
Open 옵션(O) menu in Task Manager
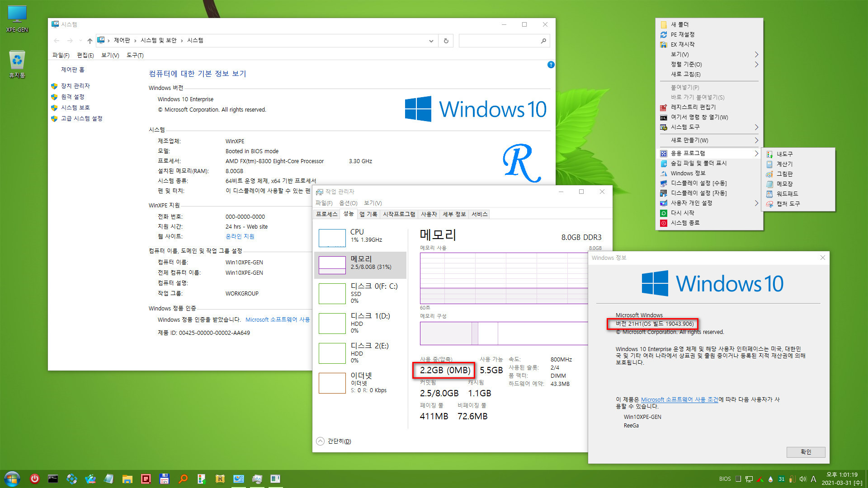tap(348, 203)
